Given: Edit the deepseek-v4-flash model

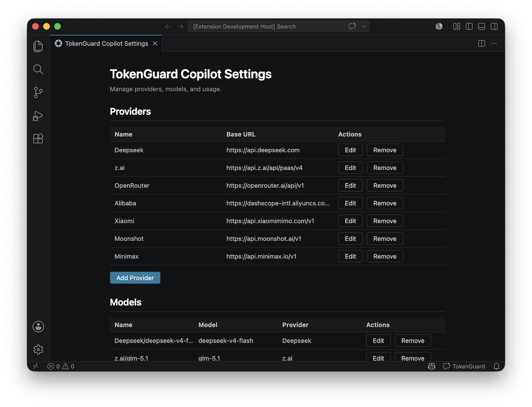Looking at the screenshot, I should 378,341.
